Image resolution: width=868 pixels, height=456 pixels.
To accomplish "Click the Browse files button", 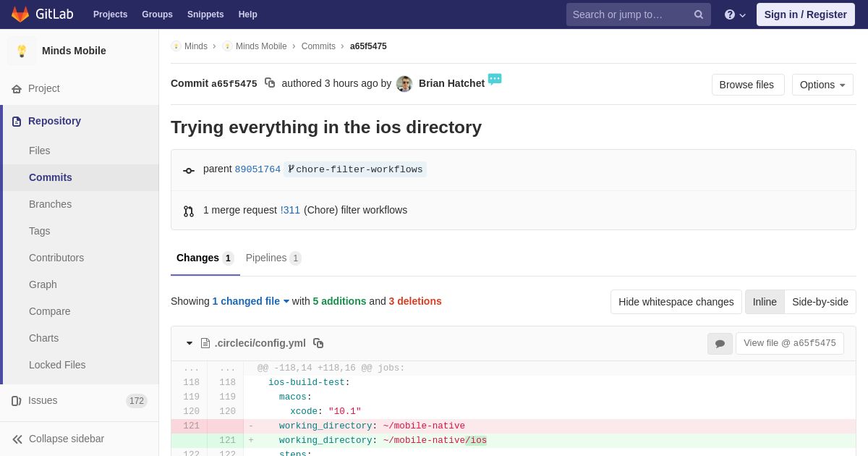I will 748,85.
